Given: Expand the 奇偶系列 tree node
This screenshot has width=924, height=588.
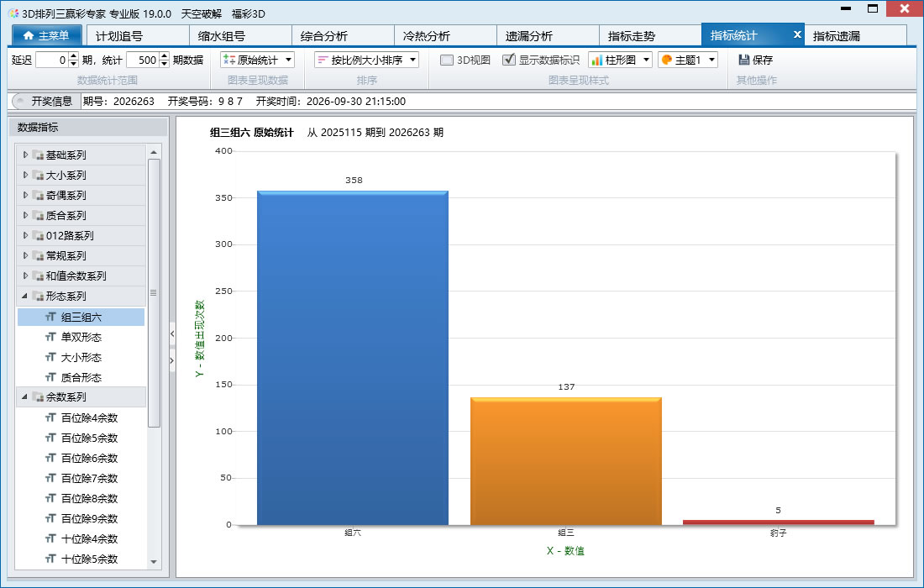Looking at the screenshot, I should (25, 195).
